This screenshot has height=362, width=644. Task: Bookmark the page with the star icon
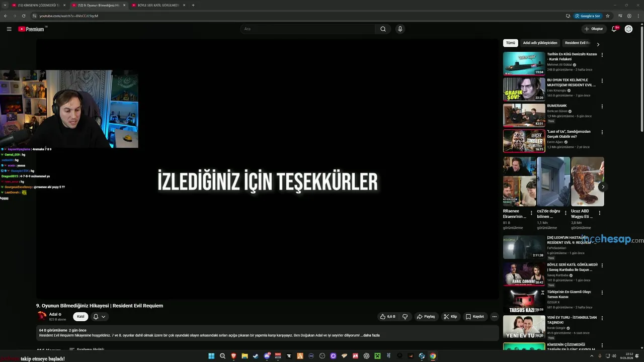(607, 16)
